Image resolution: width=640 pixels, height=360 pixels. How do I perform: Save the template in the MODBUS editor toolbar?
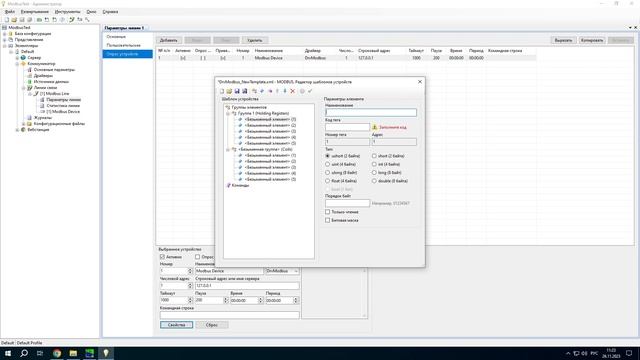click(237, 91)
